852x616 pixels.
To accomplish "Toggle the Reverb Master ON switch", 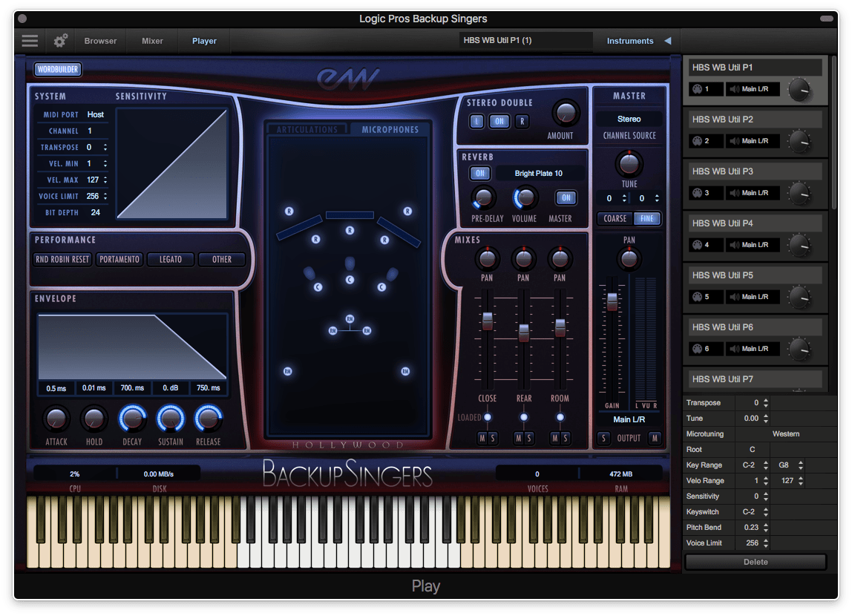I will click(x=566, y=197).
